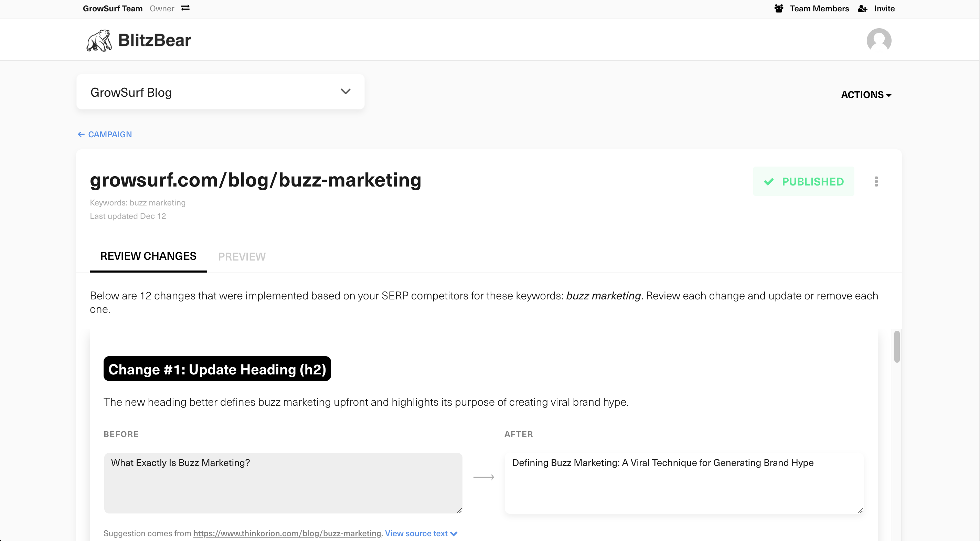Open the user profile avatar
The image size is (980, 541).
click(x=878, y=40)
